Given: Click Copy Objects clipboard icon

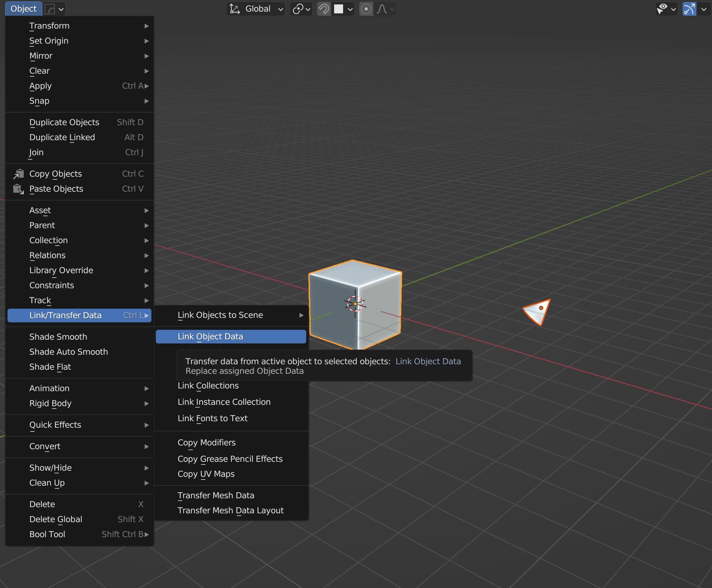Looking at the screenshot, I should point(18,174).
